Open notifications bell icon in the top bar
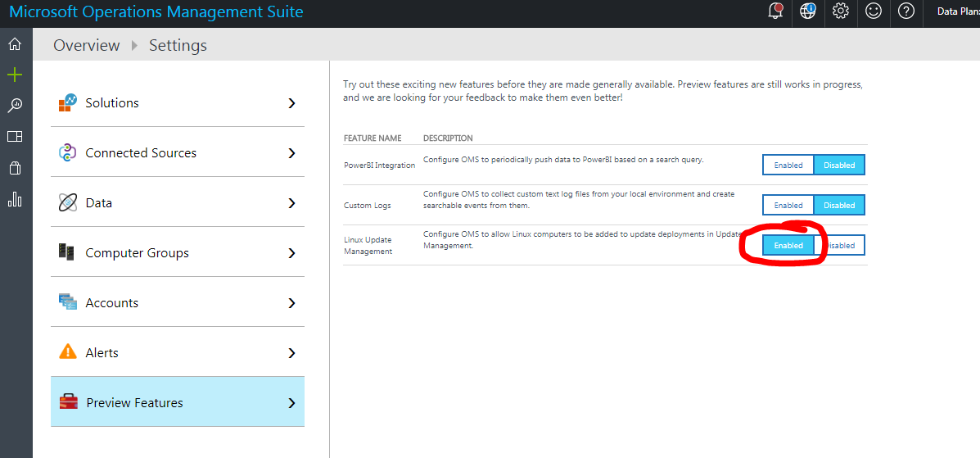 coord(775,11)
